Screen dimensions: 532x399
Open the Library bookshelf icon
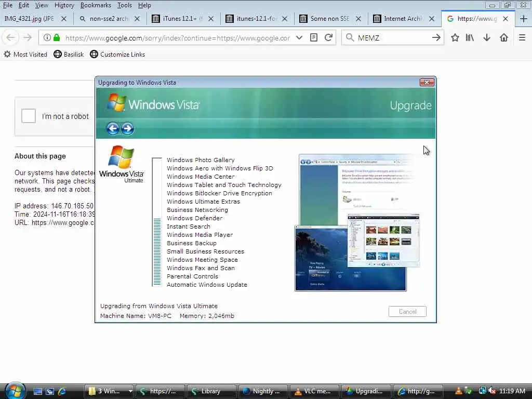point(470,37)
